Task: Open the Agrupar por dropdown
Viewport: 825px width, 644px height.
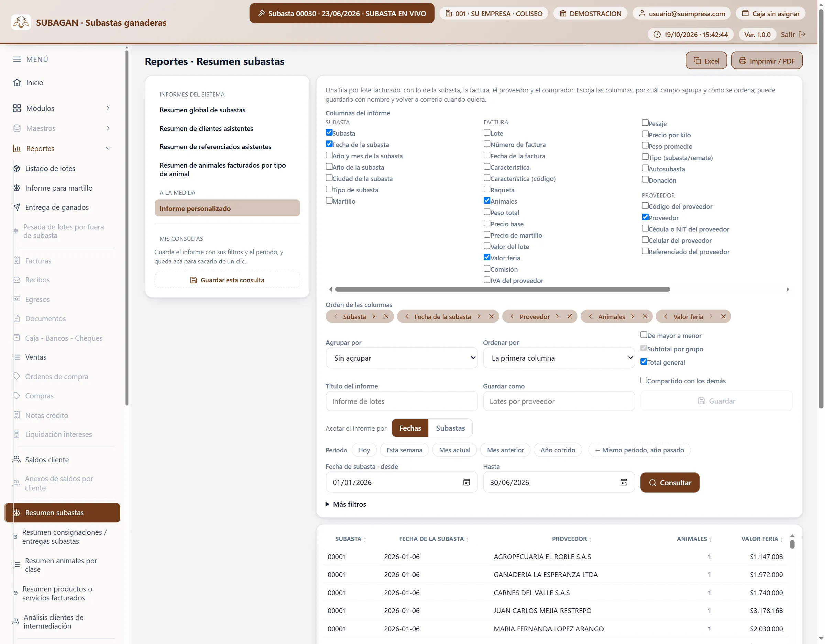Action: pyautogui.click(x=401, y=358)
